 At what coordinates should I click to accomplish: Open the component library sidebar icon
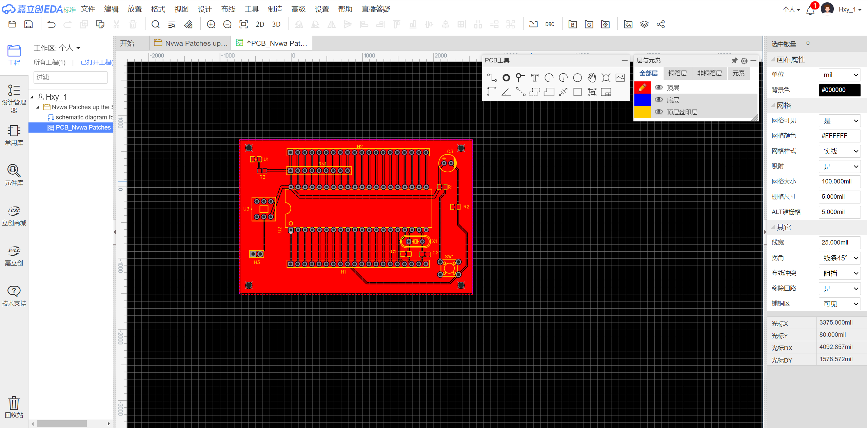click(x=14, y=174)
